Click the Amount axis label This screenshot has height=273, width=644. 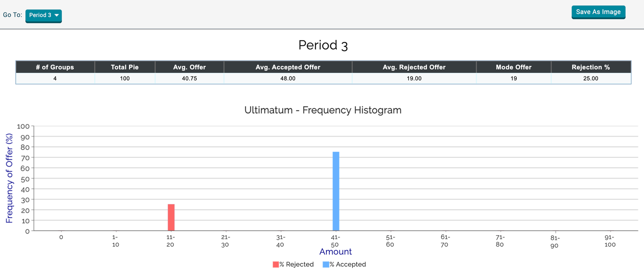336,252
